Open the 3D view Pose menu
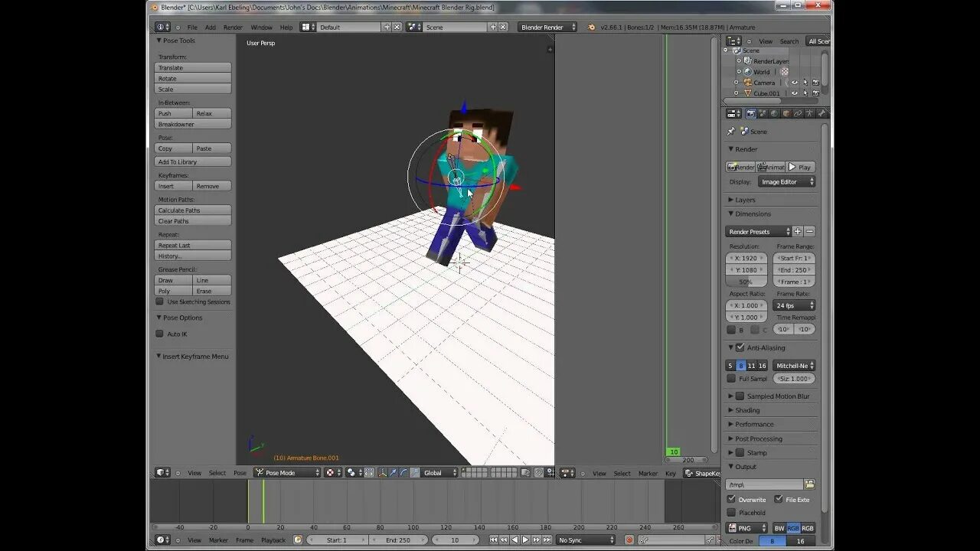Viewport: 980px width, 551px height. pos(240,473)
